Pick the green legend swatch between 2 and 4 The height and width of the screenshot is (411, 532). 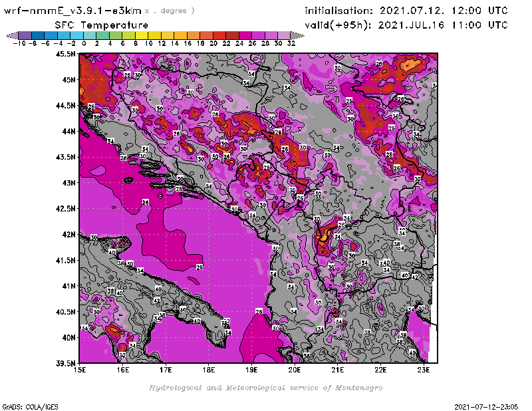103,35
